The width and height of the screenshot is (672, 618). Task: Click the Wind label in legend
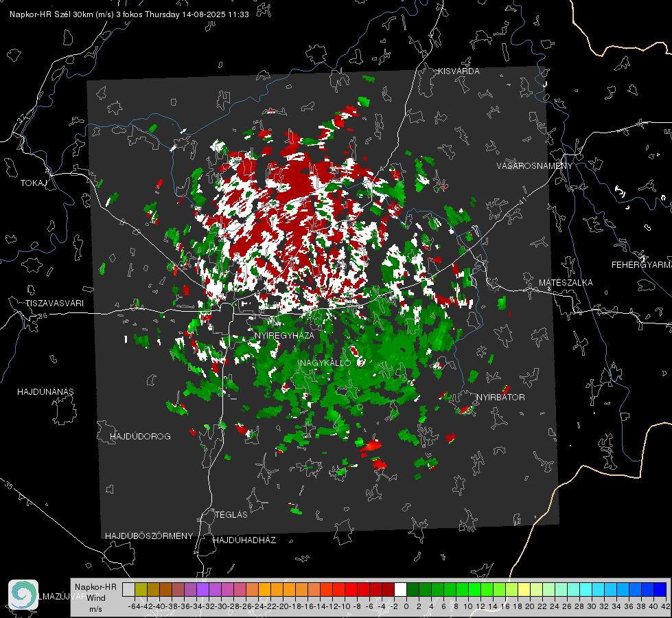(95, 598)
